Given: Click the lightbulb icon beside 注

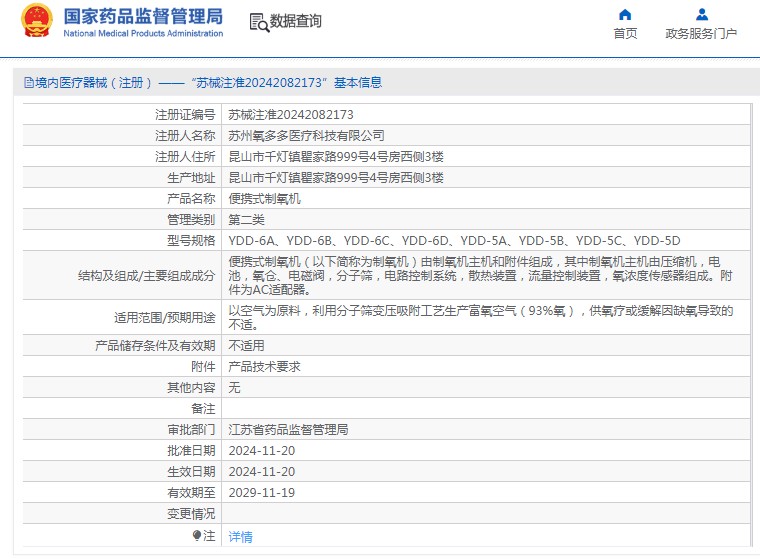Looking at the screenshot, I should tap(197, 536).
